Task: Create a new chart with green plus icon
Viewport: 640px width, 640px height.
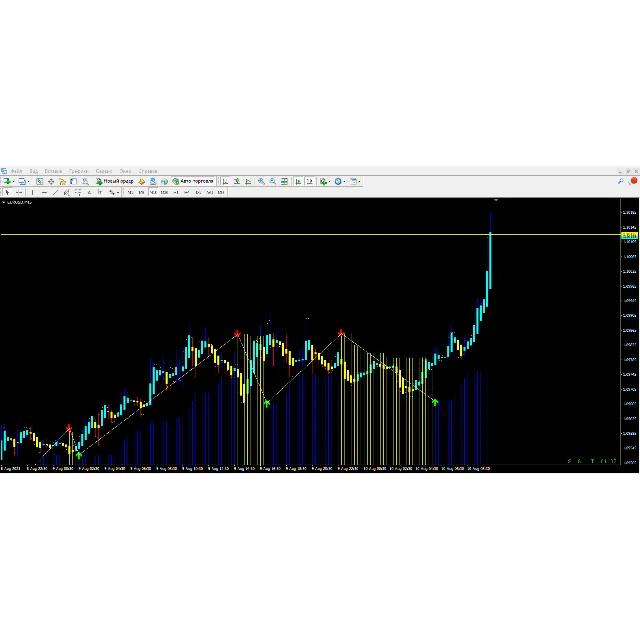Action: click(7, 181)
